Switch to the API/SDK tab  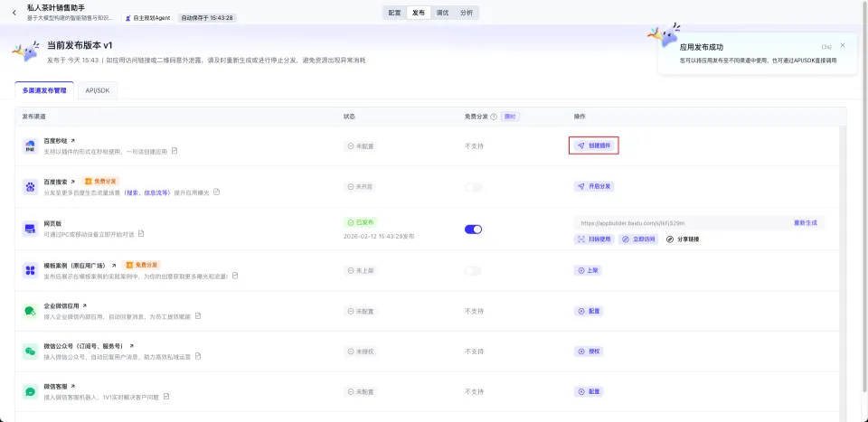pyautogui.click(x=98, y=90)
